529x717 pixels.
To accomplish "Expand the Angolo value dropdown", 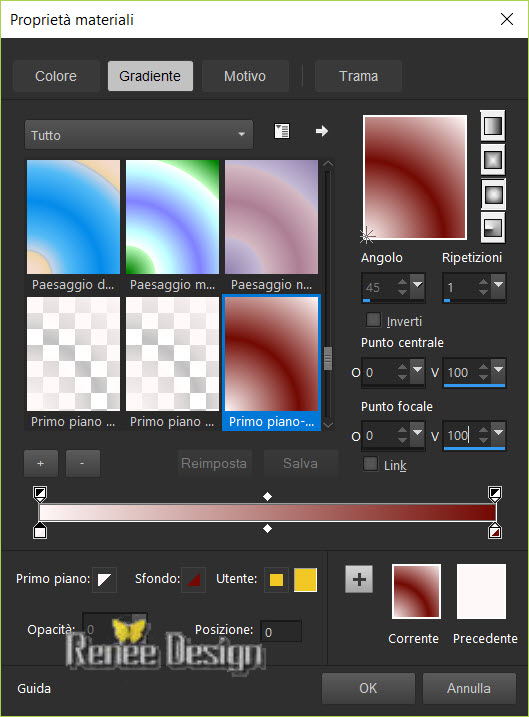I will 417,285.
